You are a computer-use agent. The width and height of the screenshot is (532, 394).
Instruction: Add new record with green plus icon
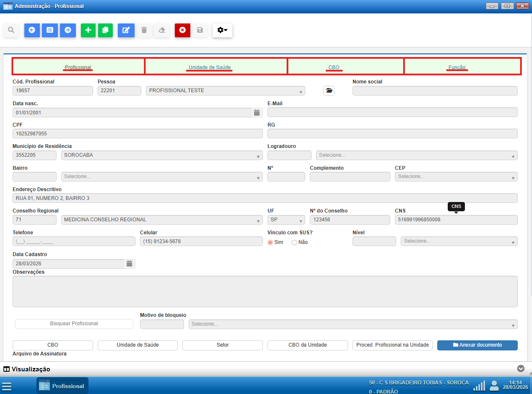tap(88, 30)
